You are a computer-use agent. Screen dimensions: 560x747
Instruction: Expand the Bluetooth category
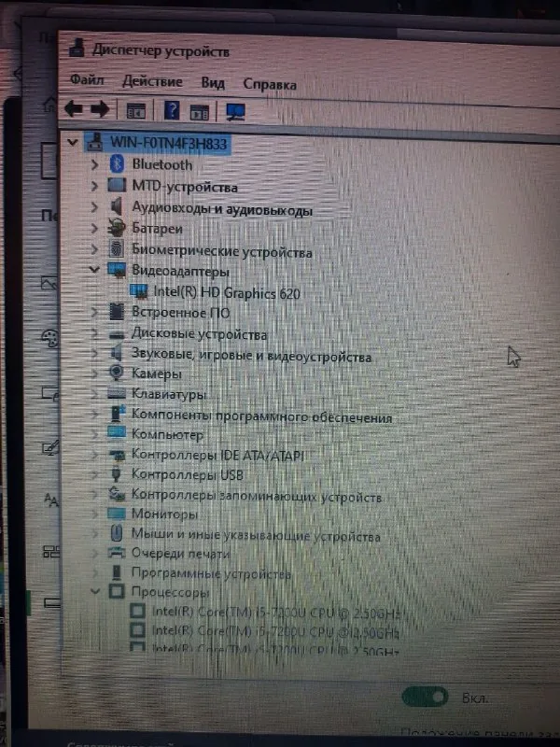[x=94, y=164]
